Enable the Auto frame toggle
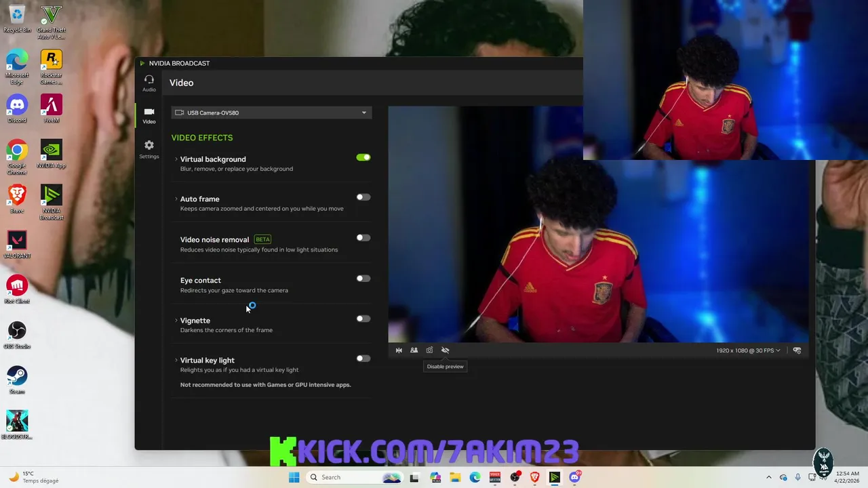 [363, 197]
